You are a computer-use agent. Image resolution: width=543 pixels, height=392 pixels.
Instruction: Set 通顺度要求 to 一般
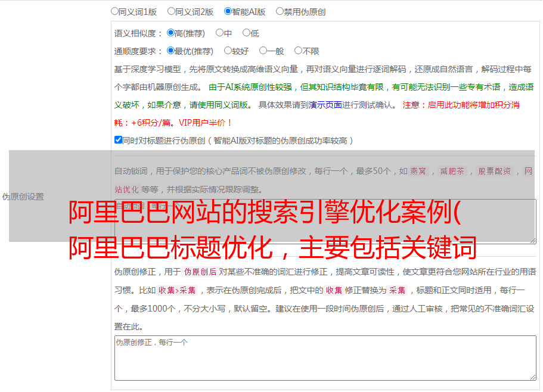coord(263,51)
